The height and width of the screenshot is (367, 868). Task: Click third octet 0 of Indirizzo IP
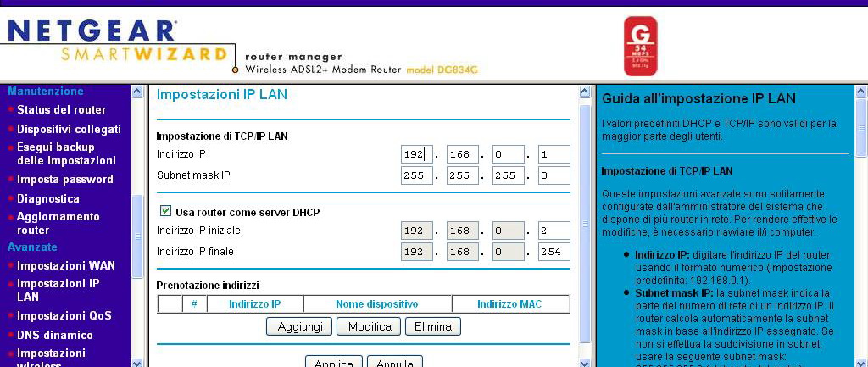(x=509, y=154)
